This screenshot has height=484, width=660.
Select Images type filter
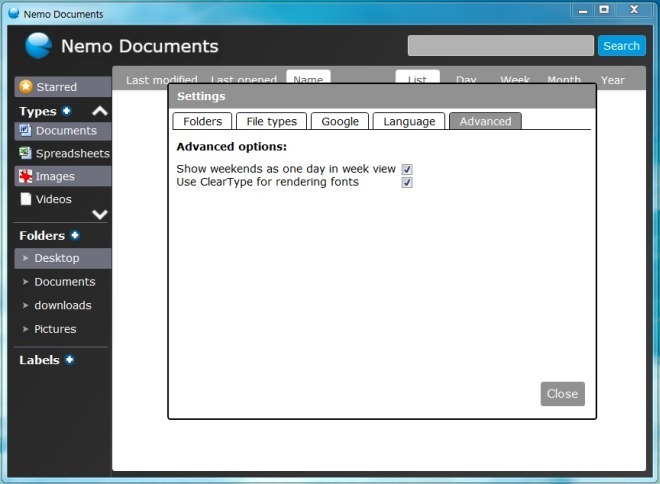(x=63, y=176)
